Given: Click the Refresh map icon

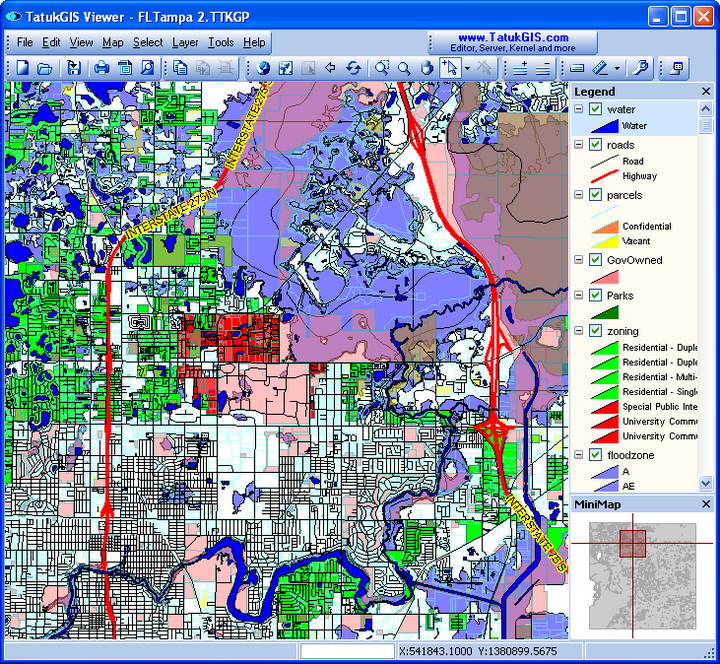Looking at the screenshot, I should (x=353, y=68).
